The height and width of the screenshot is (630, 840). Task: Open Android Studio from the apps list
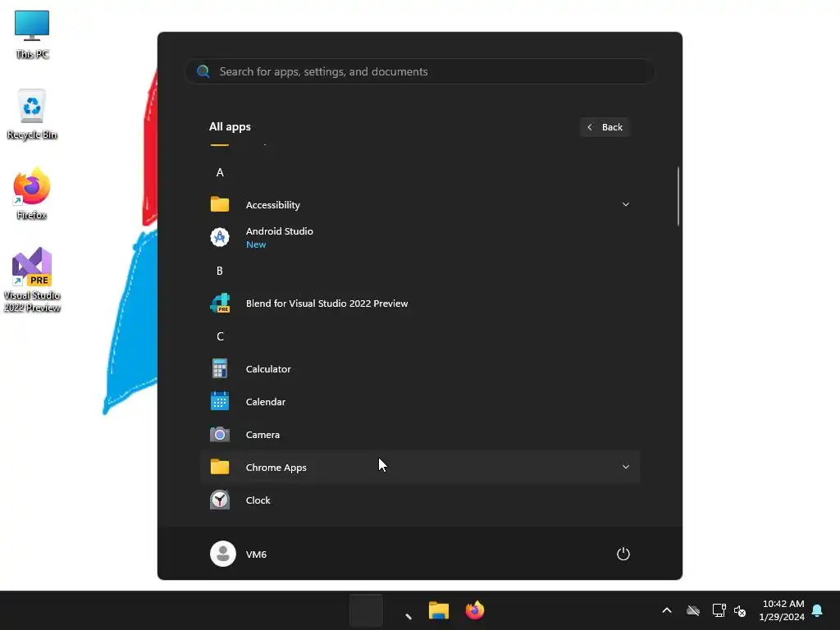click(419, 237)
